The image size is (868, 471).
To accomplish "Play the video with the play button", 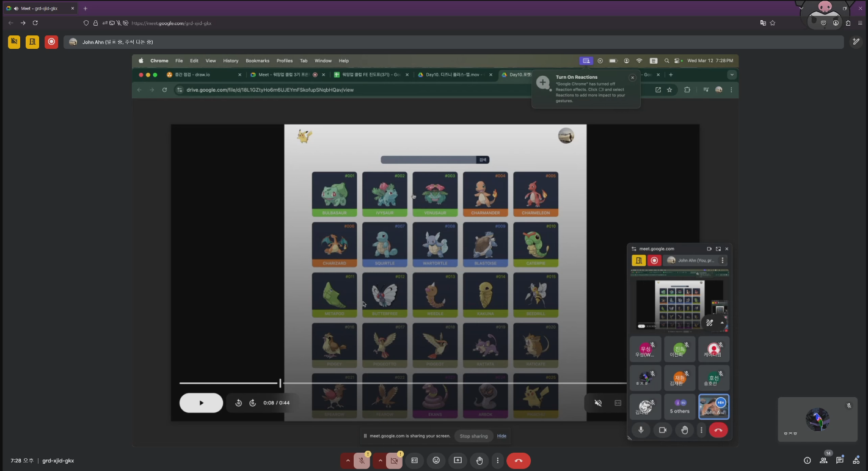I will 201,403.
